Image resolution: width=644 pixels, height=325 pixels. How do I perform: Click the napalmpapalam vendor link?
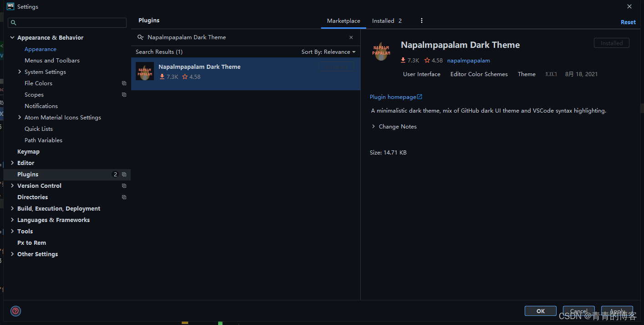click(x=469, y=61)
